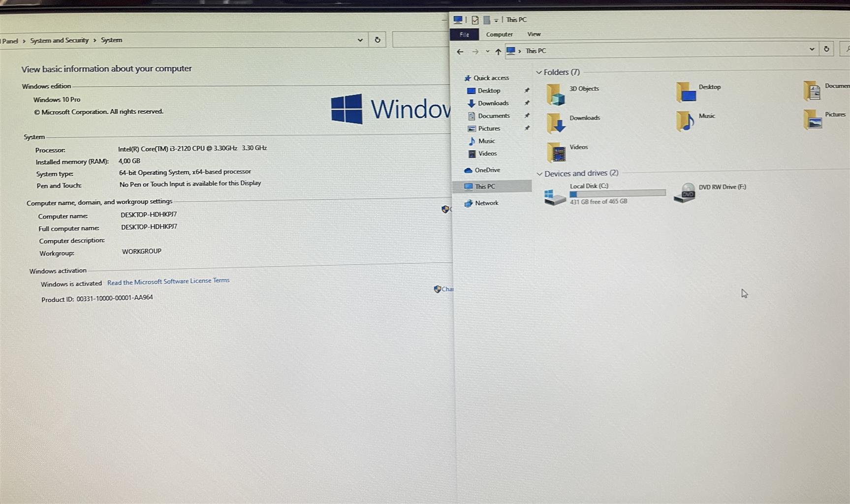The height and width of the screenshot is (504, 850).
Task: Click System and Security breadcrumb
Action: (59, 40)
